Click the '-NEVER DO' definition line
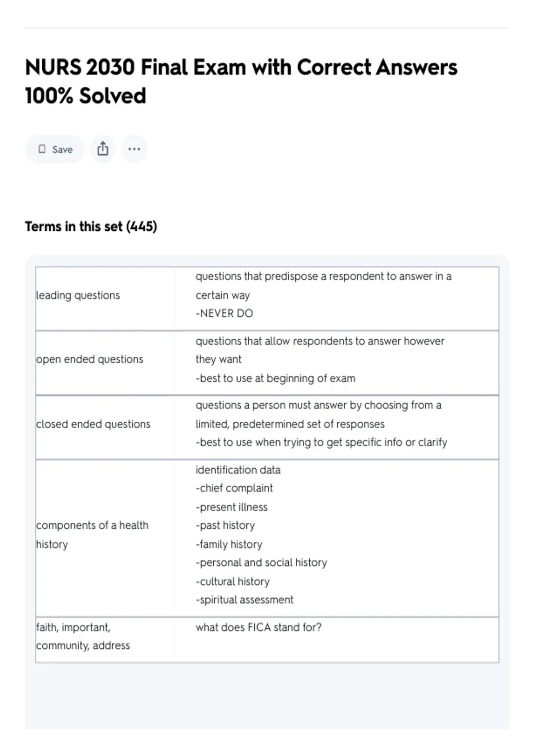Image resolution: width=534 pixels, height=756 pixels. click(224, 314)
